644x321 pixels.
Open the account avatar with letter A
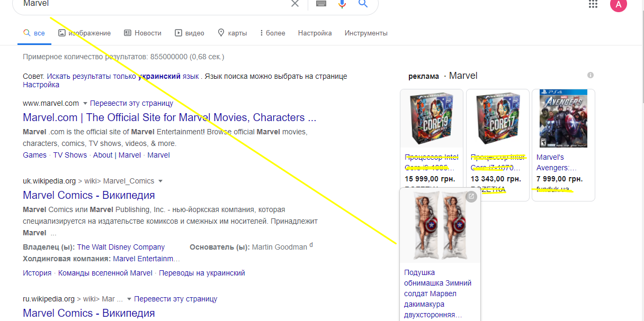[x=619, y=4]
